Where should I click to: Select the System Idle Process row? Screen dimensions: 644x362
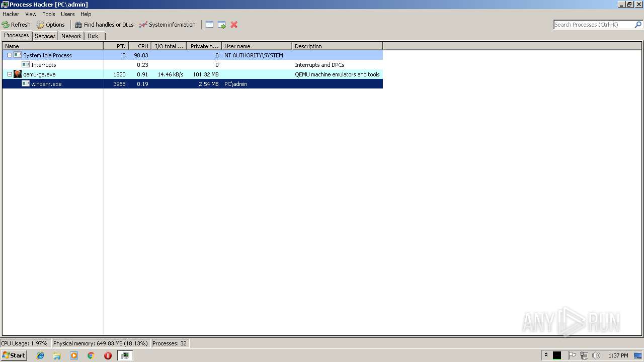pyautogui.click(x=193, y=55)
